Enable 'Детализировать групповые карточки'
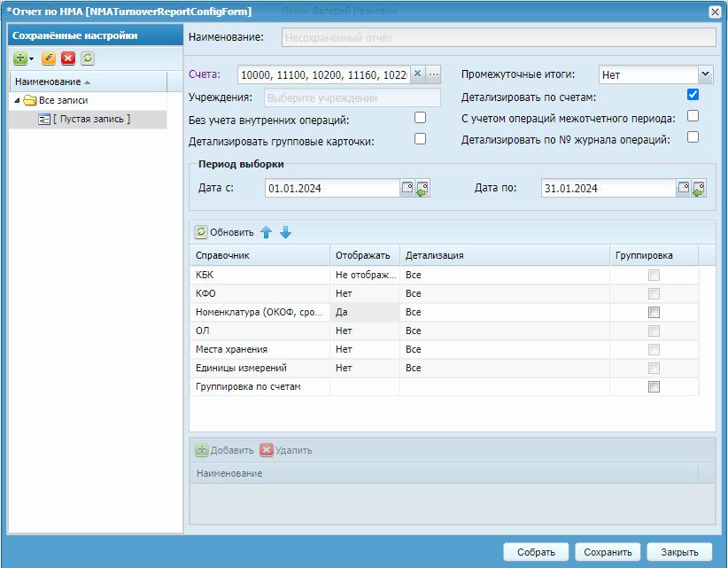The width and height of the screenshot is (728, 568). coord(420,139)
